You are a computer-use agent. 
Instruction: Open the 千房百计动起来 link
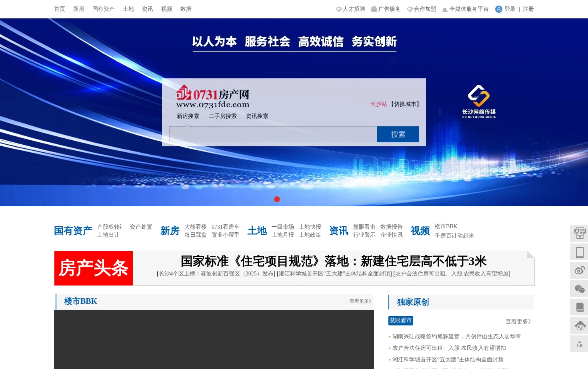[x=454, y=235]
